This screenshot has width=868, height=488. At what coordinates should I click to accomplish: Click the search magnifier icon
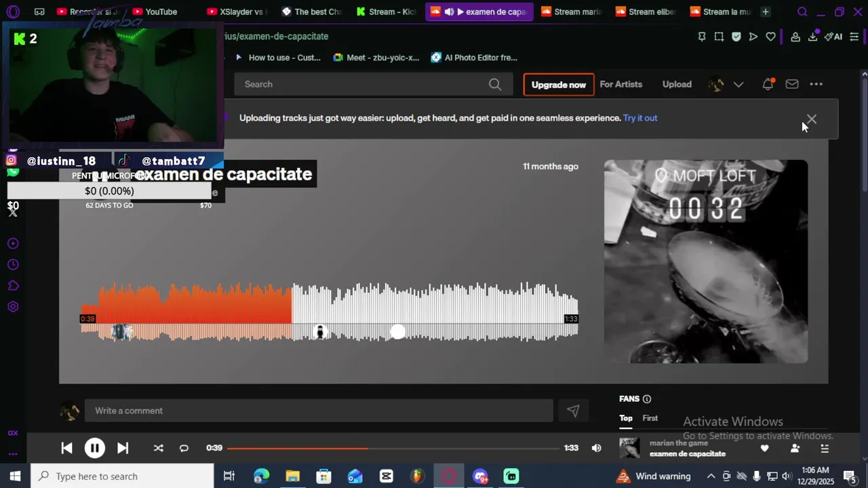coord(495,84)
